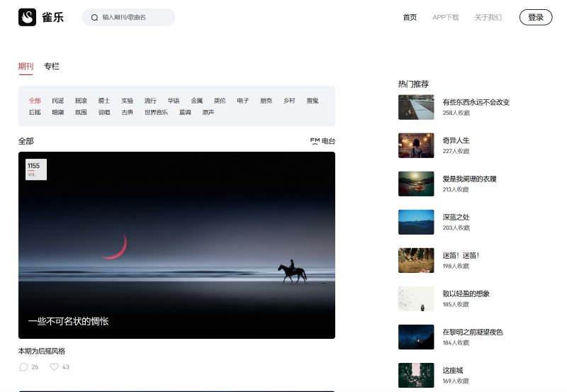The image size is (567, 392).
Task: Click the comment bubble icon showing 25
Action: (x=23, y=367)
